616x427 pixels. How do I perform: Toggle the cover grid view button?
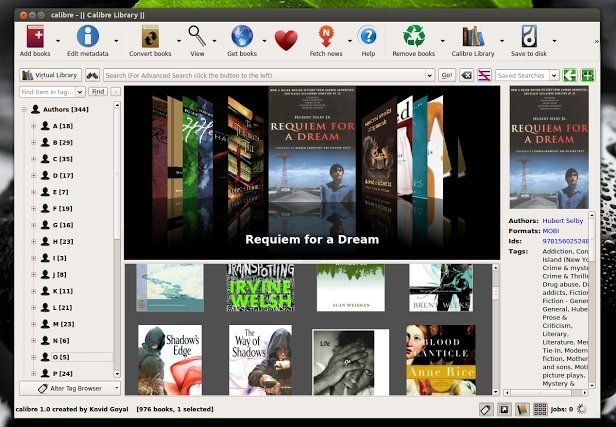tap(542, 409)
